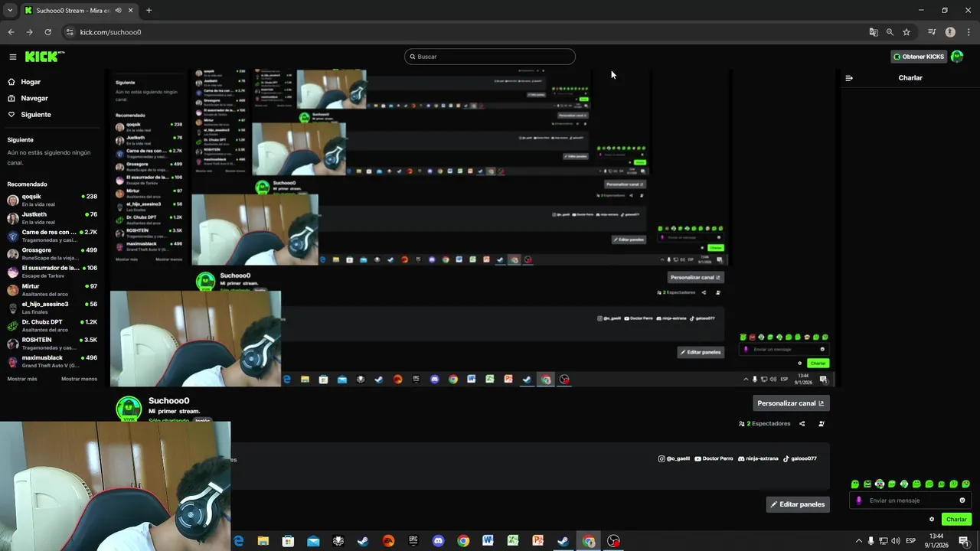Open the Chrome tab search dropdown
Screen dimensions: 980x551
[x=10, y=11]
